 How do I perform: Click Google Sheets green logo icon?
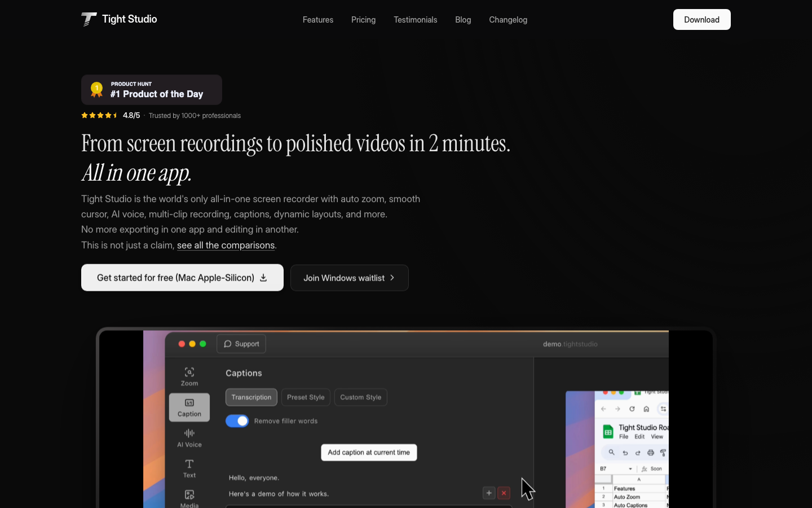[x=608, y=432]
